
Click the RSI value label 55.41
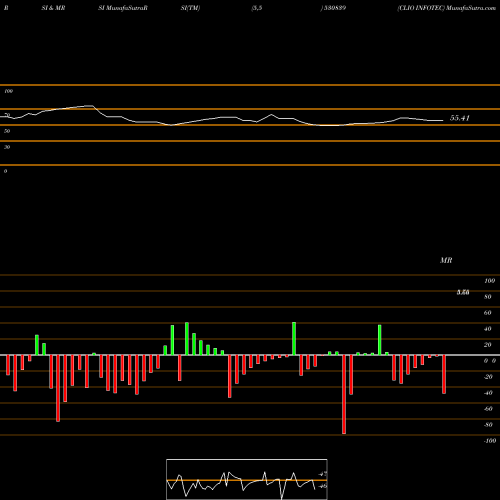(460, 118)
